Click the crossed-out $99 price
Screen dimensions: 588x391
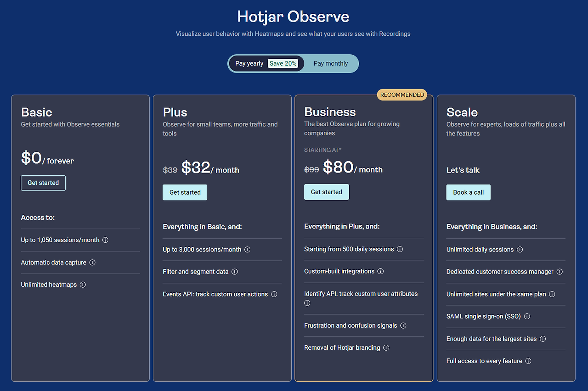click(312, 169)
